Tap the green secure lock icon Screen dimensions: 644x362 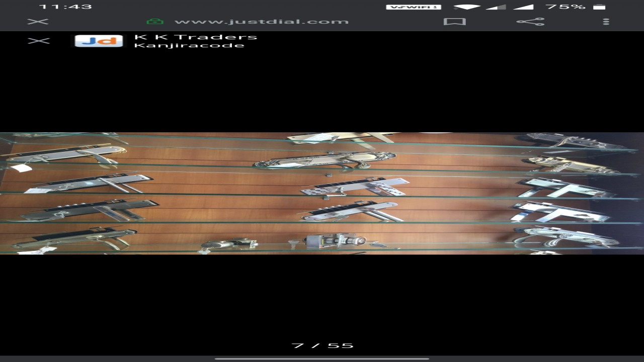(x=155, y=22)
